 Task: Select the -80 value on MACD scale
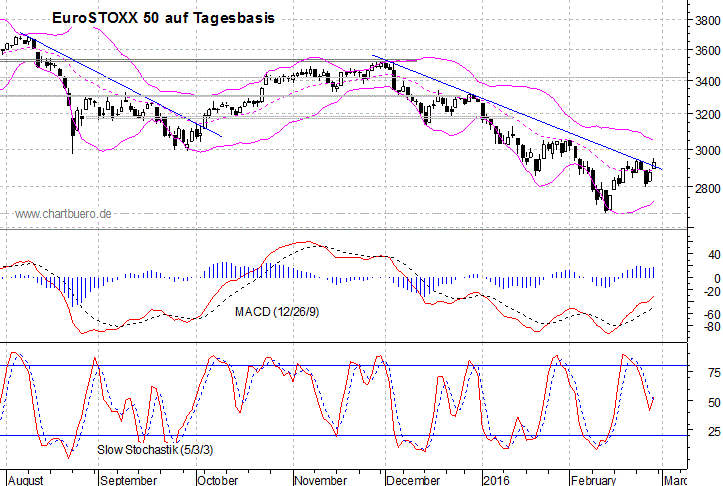[x=703, y=327]
